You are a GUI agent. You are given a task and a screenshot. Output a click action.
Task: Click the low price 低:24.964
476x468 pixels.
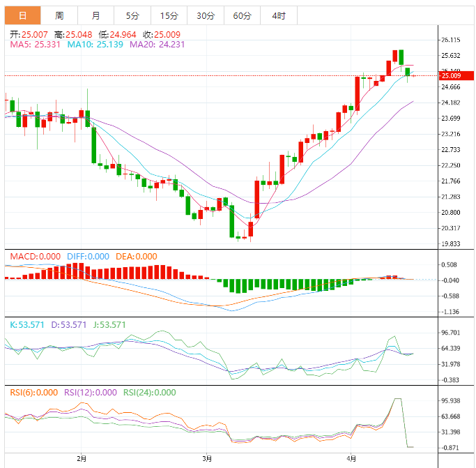(118, 35)
